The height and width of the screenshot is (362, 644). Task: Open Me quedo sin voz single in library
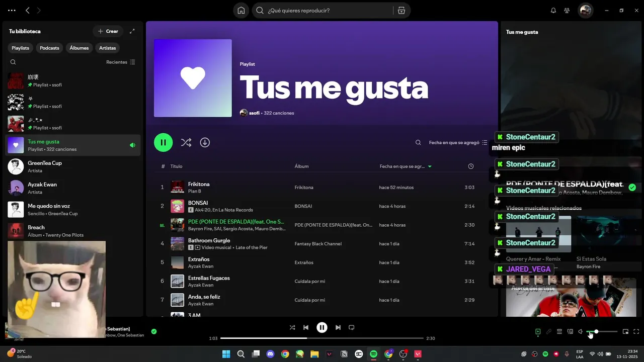[x=73, y=209]
